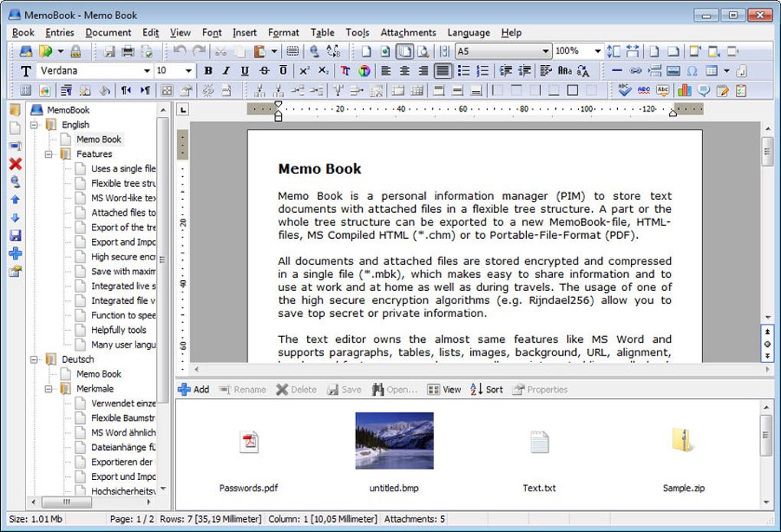The image size is (781, 532).
Task: Click the Add attachment button
Action: click(x=194, y=390)
